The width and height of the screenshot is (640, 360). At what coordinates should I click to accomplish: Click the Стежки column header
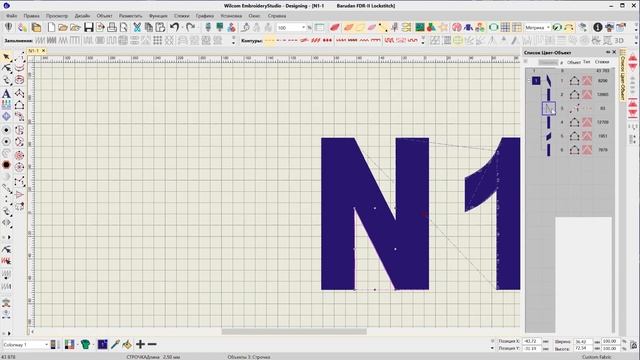click(602, 62)
